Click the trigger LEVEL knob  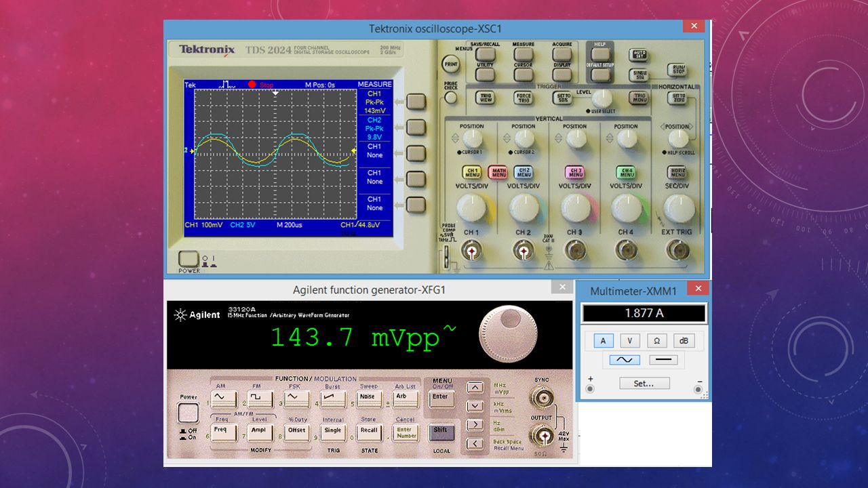coord(601,100)
